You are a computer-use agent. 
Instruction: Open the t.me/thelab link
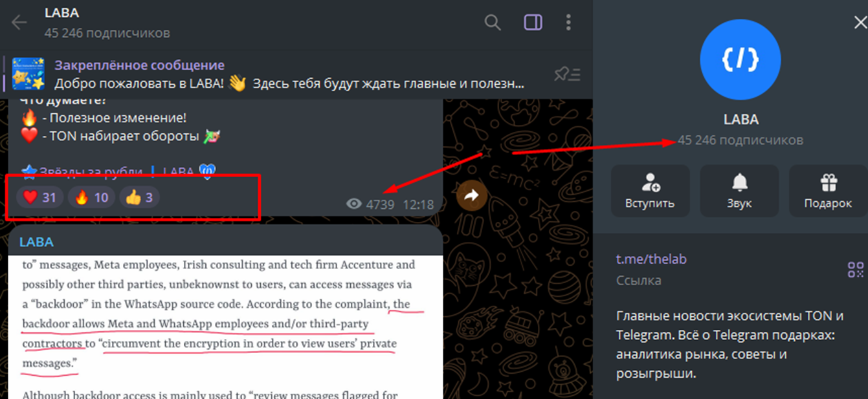(651, 259)
